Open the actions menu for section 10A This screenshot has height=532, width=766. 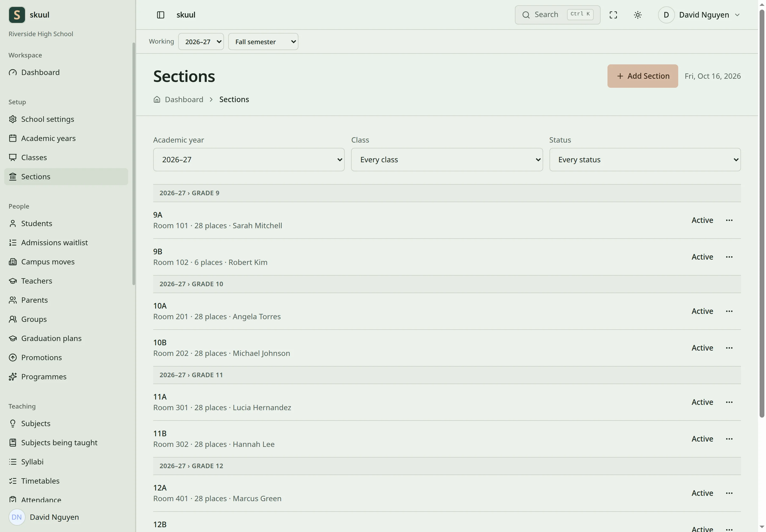click(729, 311)
